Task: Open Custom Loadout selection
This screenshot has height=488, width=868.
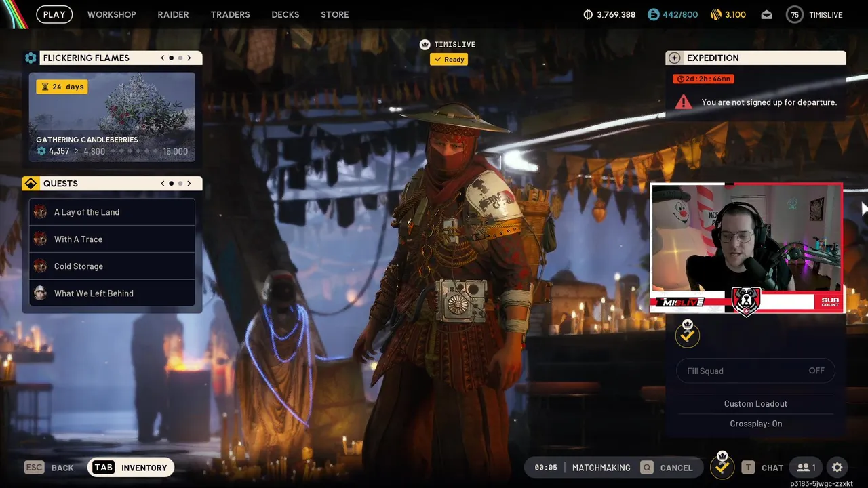Action: (755, 403)
